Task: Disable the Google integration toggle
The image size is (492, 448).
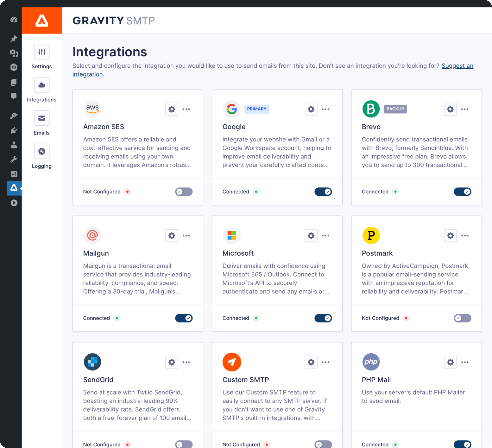Action: point(323,192)
